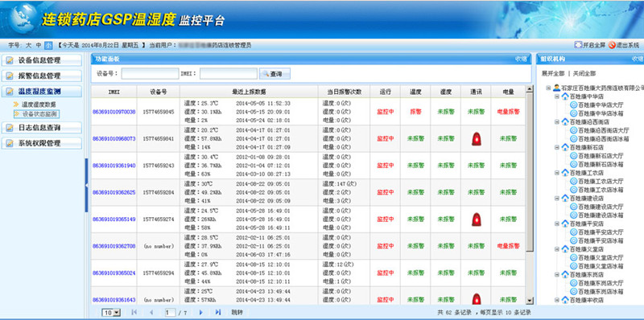Image resolution: width=644 pixels, height=320 pixels.
Task: Click the 跳转 page jump button
Action: pyautogui.click(x=237, y=313)
